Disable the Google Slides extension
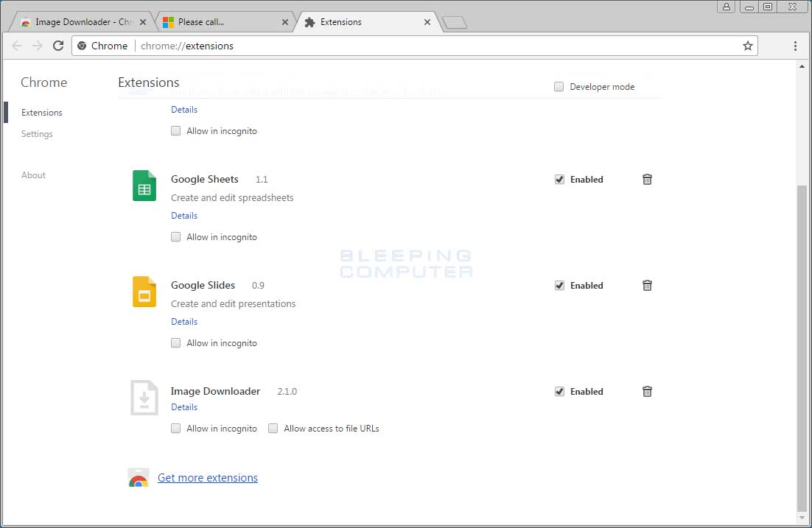Screen dimensions: 812x528 pyautogui.click(x=559, y=285)
